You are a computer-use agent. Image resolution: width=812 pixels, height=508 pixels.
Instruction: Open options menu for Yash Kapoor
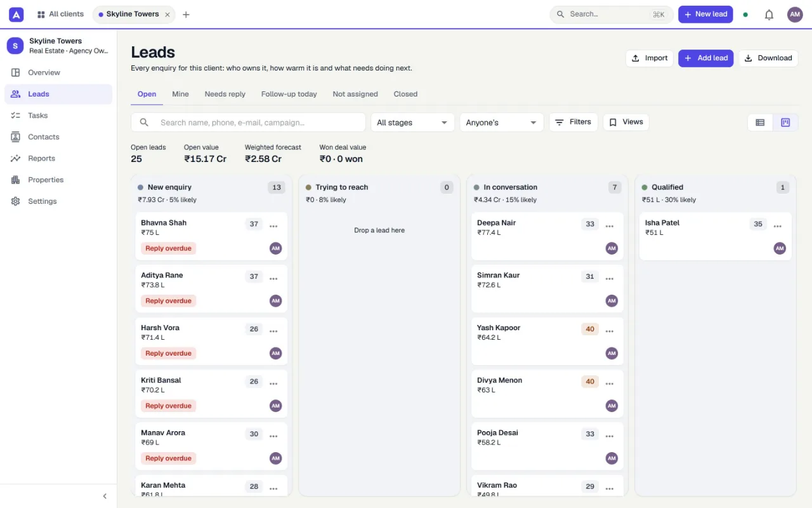tap(610, 331)
